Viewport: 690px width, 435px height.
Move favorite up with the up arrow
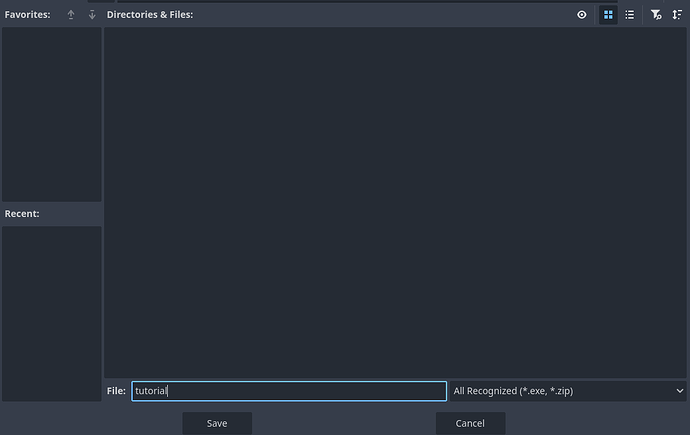coord(71,15)
